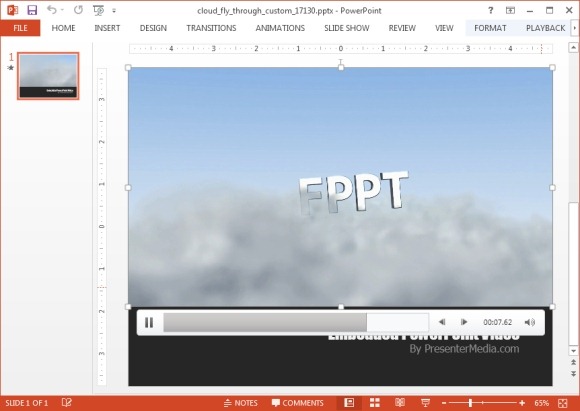Select slide 1 thumbnail
580x411 pixels.
click(x=48, y=76)
